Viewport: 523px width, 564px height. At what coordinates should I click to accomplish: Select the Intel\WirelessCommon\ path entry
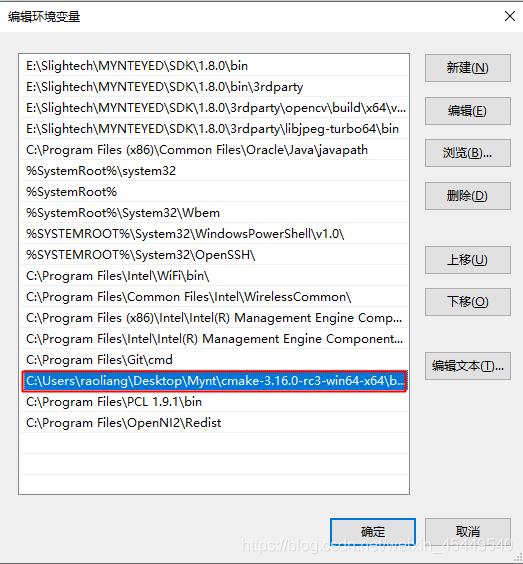coord(214,297)
